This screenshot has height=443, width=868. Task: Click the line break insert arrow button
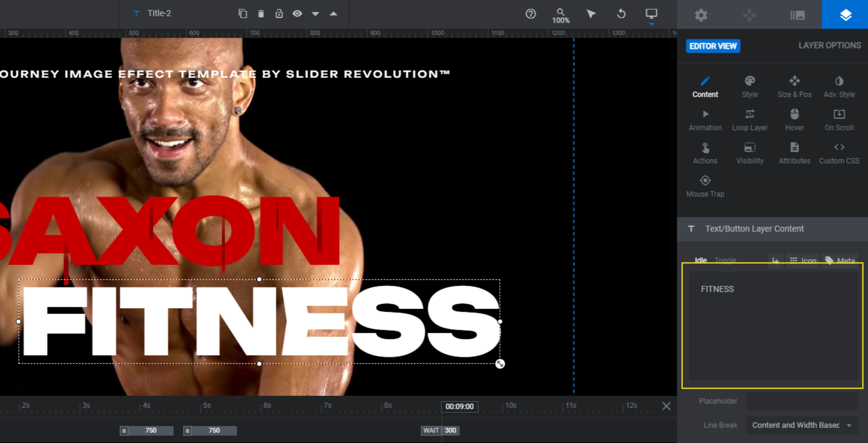(776, 261)
